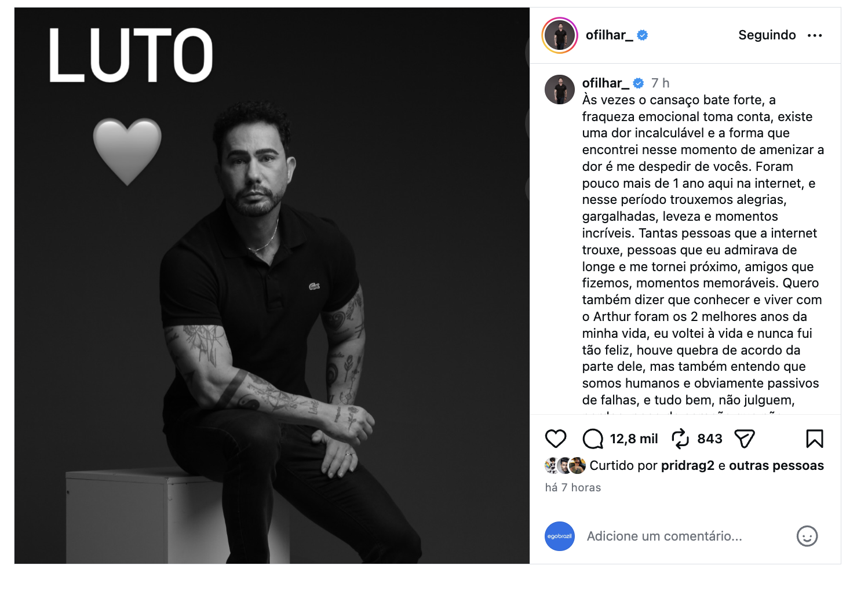This screenshot has height=591, width=868.
Task: Like the post with the heart icon
Action: (555, 439)
